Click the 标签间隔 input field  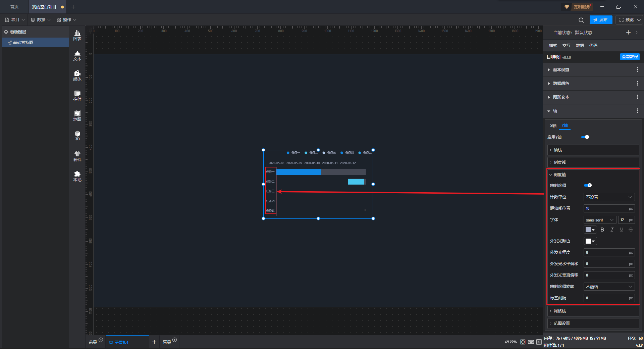(609, 298)
